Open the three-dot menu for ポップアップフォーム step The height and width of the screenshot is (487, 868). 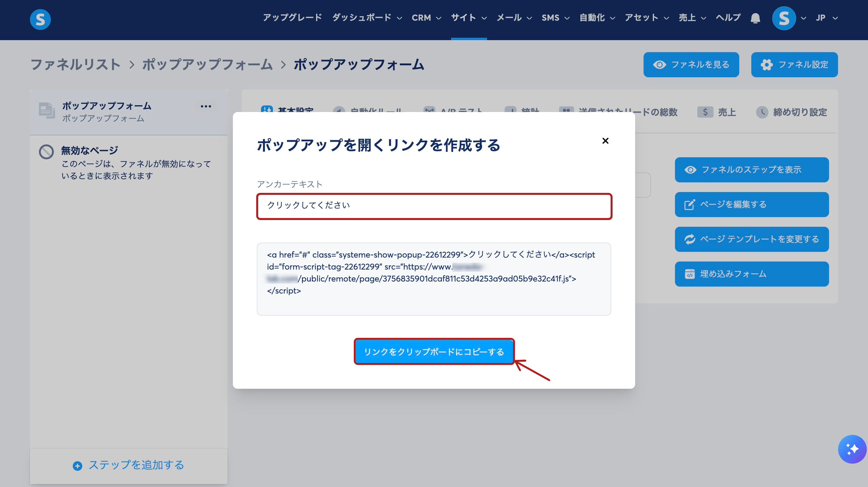point(206,106)
